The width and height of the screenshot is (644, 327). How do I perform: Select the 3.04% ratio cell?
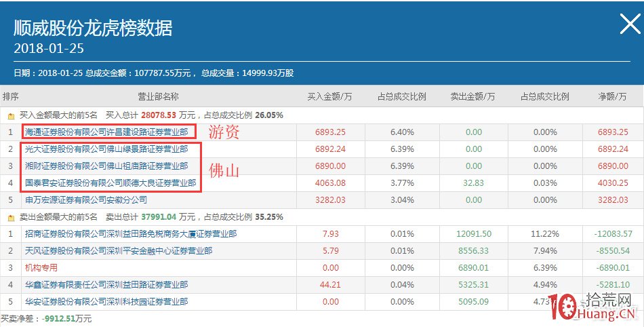point(403,200)
